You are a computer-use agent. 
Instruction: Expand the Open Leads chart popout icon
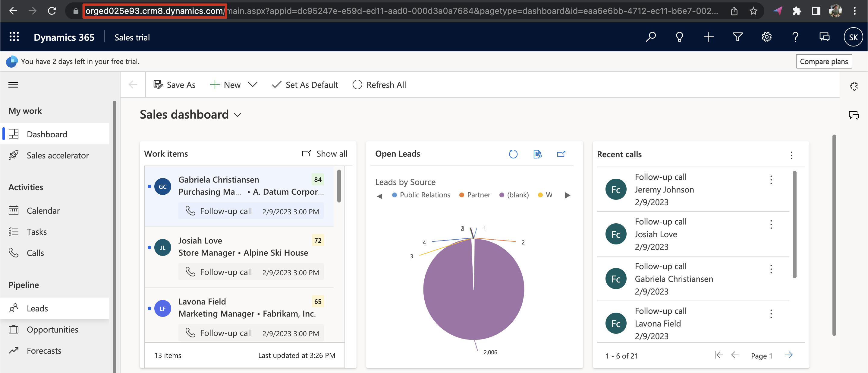click(561, 154)
